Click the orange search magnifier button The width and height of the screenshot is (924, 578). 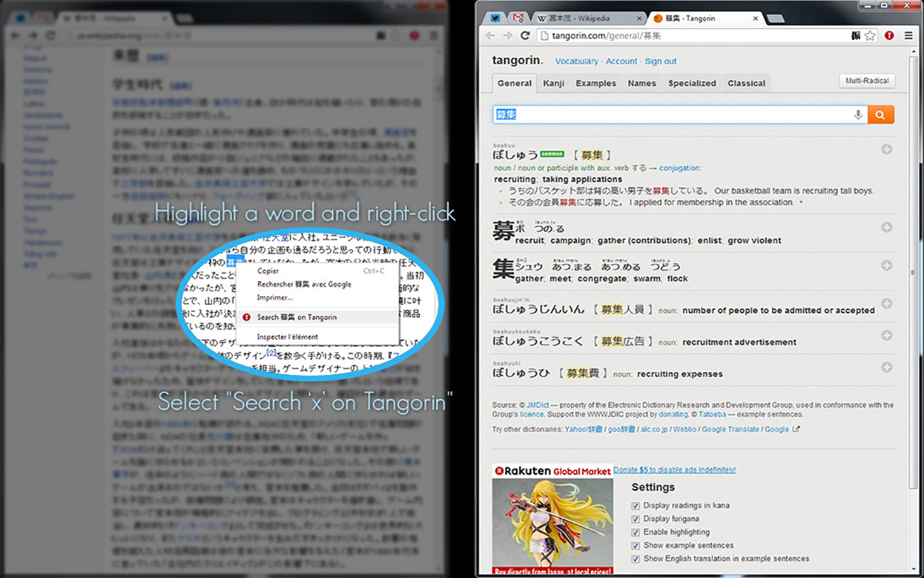coord(881,115)
